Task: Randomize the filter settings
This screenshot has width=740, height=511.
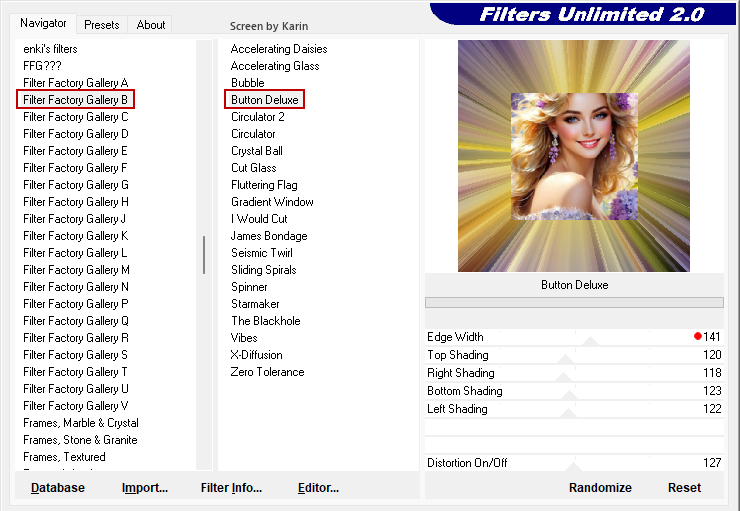Action: (x=600, y=488)
